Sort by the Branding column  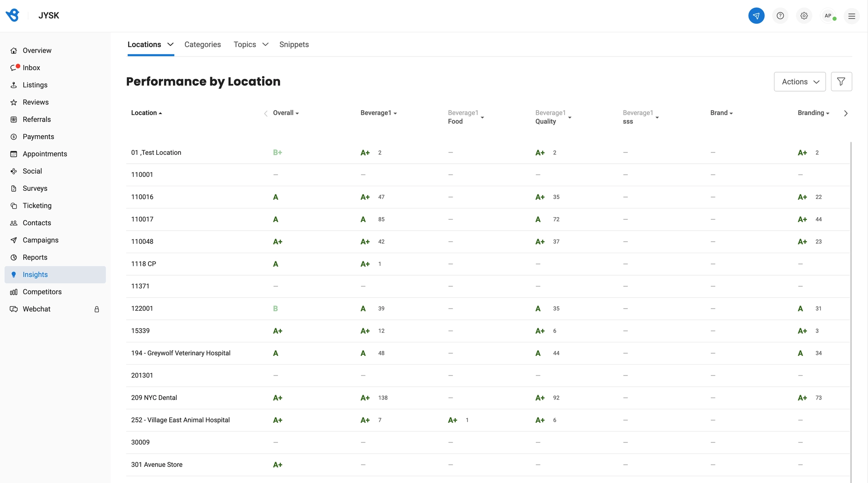813,113
